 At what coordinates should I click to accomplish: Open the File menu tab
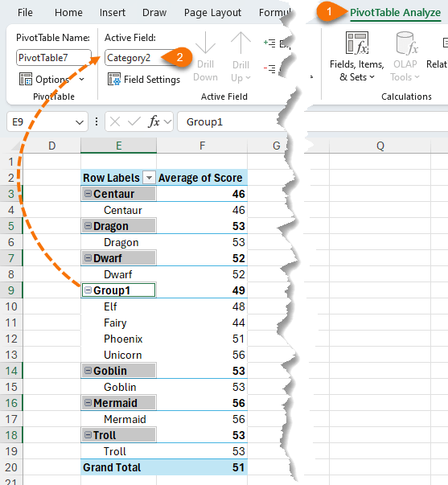click(x=25, y=13)
